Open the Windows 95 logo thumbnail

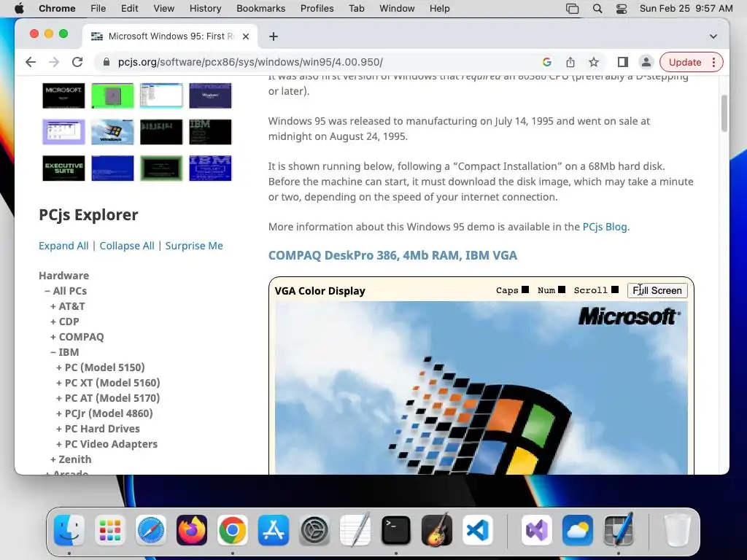(x=112, y=132)
